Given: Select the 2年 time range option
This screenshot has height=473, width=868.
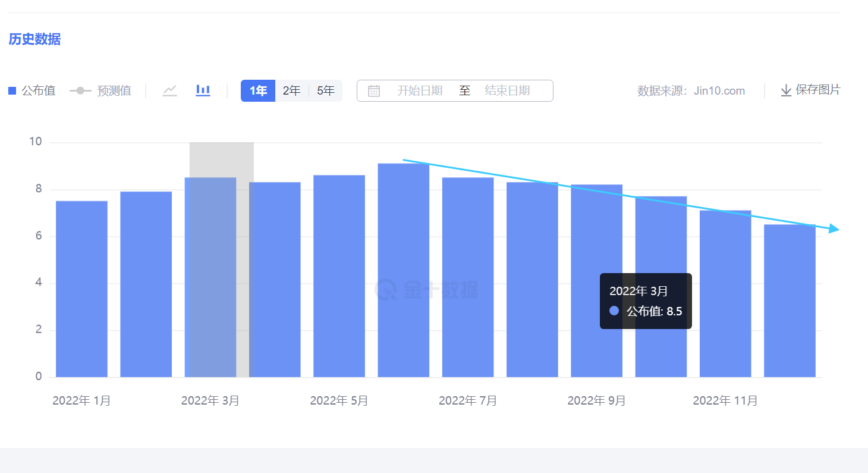Looking at the screenshot, I should (x=292, y=90).
